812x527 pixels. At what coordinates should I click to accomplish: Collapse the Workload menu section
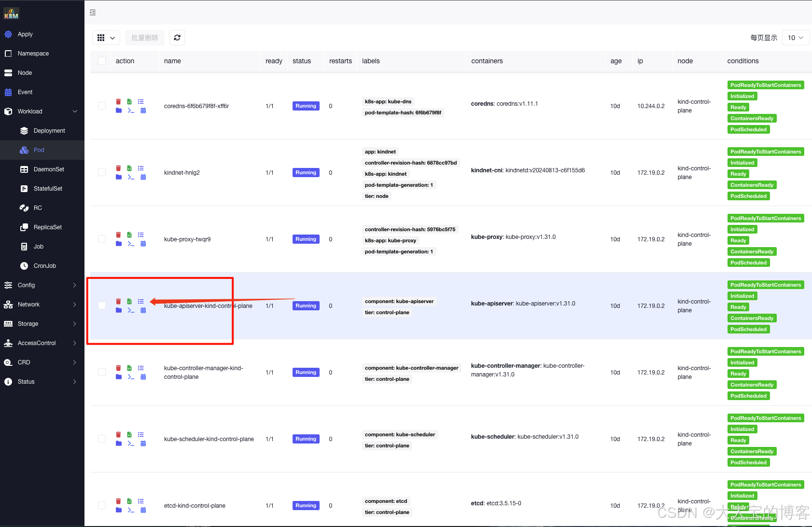point(42,111)
